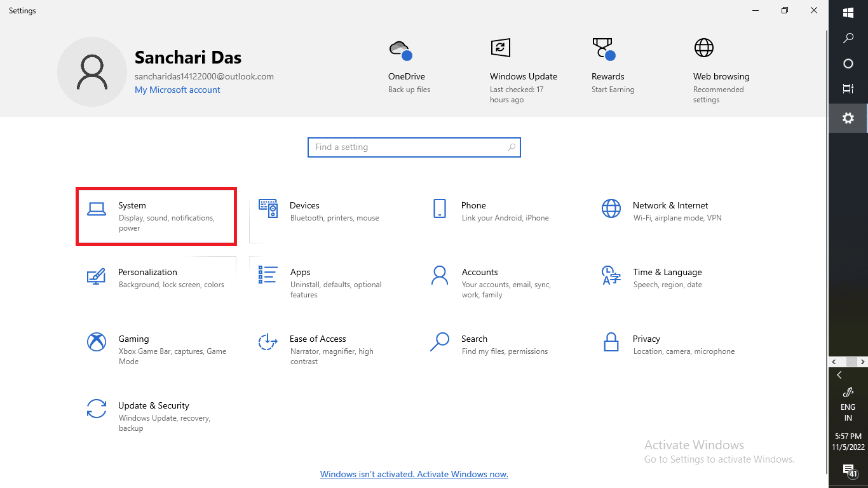Open Time & Language settings icon
This screenshot has height=488, width=868.
click(x=611, y=275)
